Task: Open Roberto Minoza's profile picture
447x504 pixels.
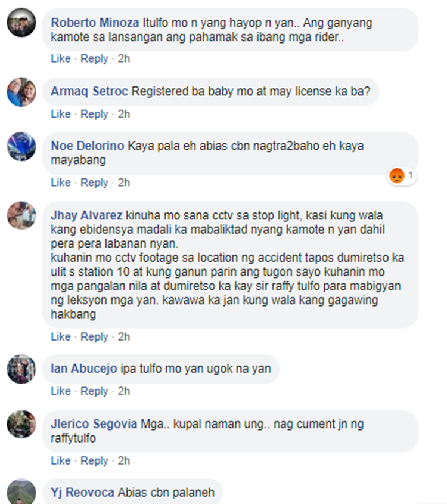Action: (x=21, y=23)
